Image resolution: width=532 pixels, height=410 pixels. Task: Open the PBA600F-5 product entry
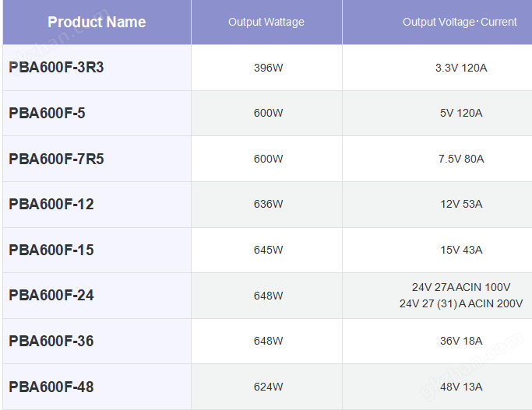(47, 114)
